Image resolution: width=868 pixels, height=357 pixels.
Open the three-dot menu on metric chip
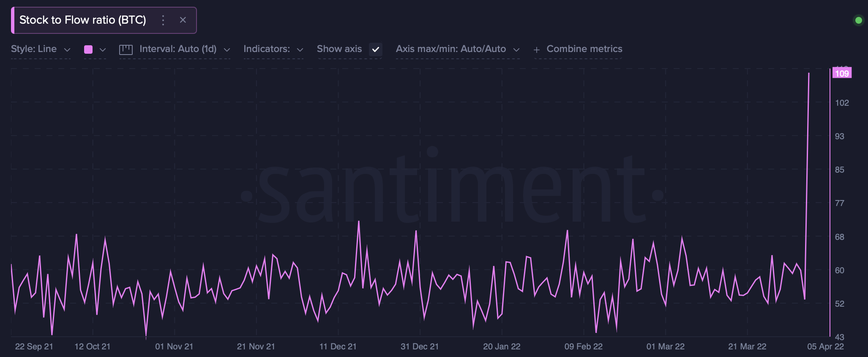coord(163,20)
